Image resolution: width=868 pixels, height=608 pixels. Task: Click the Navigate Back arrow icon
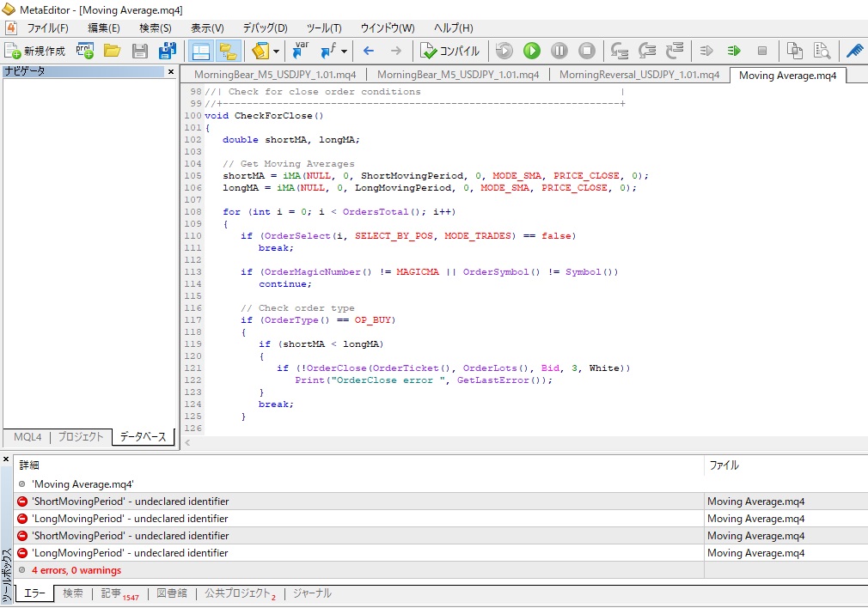369,51
